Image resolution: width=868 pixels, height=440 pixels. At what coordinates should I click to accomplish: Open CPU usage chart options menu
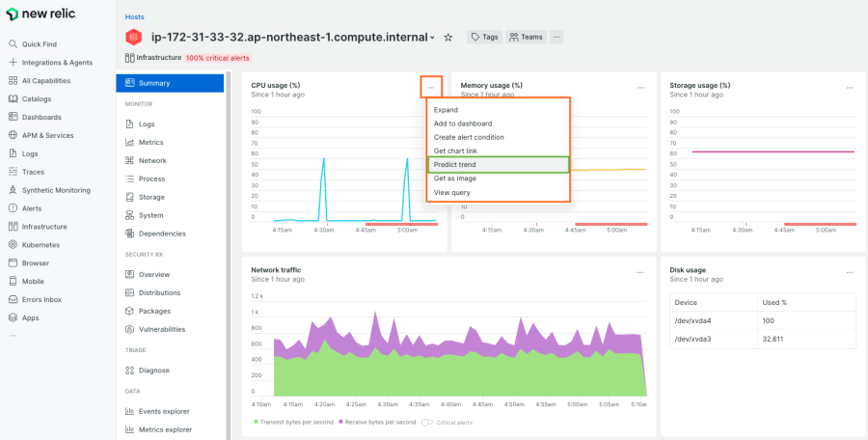[x=431, y=88]
